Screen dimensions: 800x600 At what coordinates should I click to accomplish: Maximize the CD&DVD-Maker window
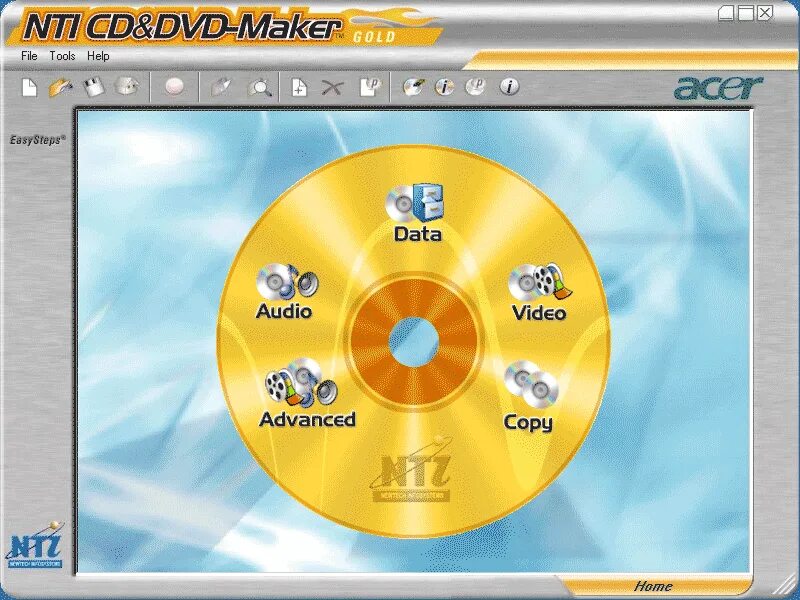[x=746, y=13]
